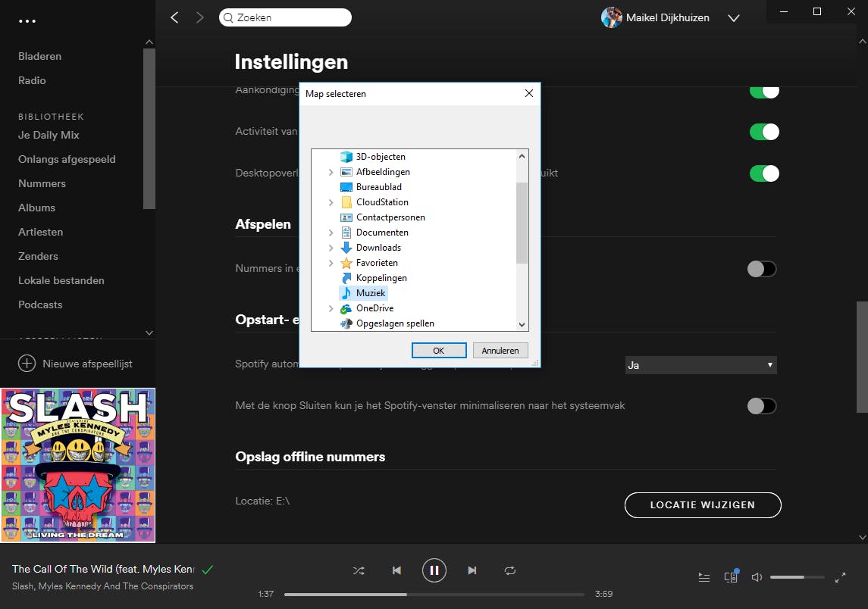
Task: Toggle shuffle playback
Action: click(359, 570)
